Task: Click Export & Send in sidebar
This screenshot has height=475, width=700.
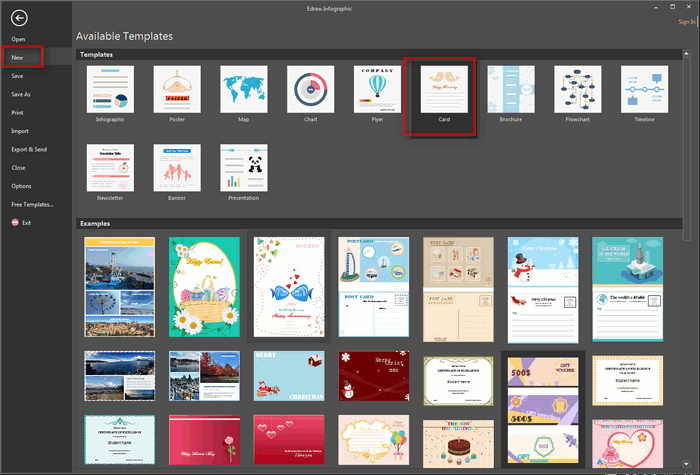Action: (x=29, y=149)
